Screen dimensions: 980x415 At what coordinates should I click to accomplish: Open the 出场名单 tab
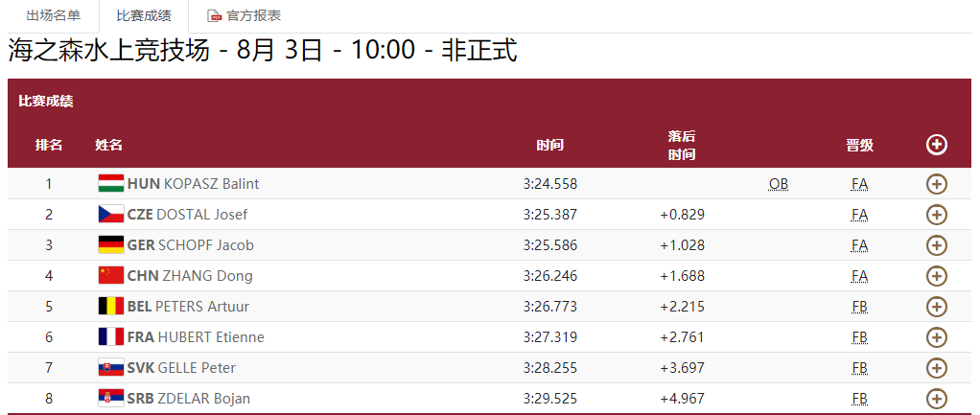[x=53, y=16]
